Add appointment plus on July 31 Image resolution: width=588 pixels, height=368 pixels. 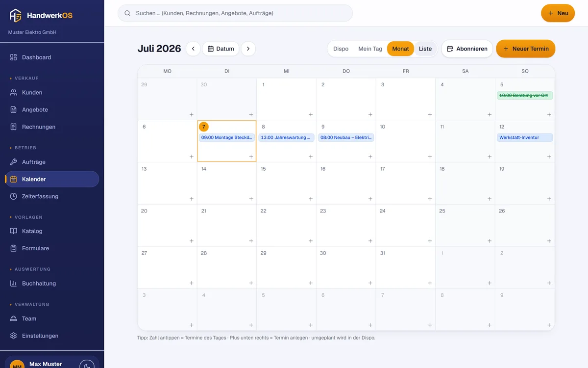pyautogui.click(x=430, y=283)
